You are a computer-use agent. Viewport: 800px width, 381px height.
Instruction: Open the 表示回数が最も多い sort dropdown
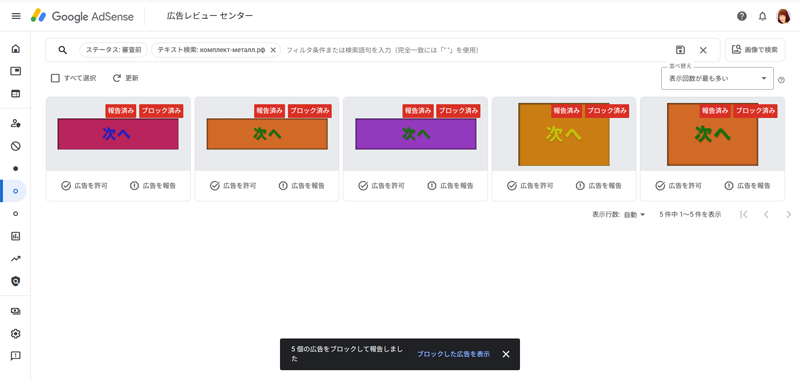point(717,79)
